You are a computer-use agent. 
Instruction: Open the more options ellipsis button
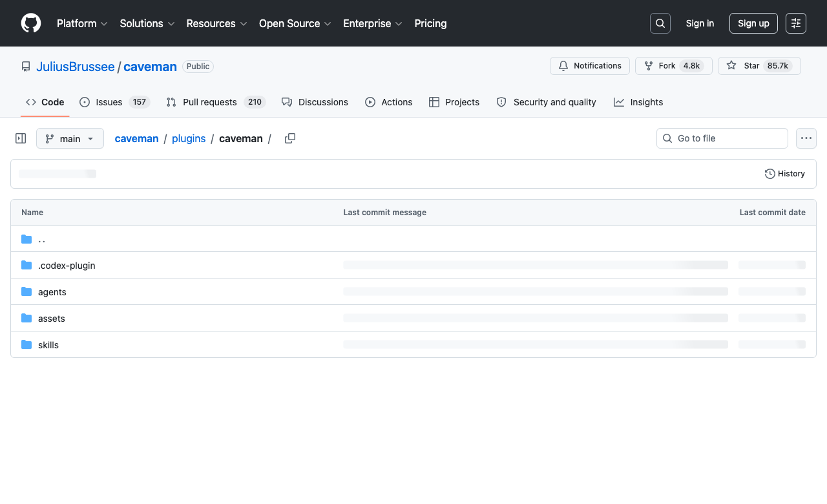(806, 138)
